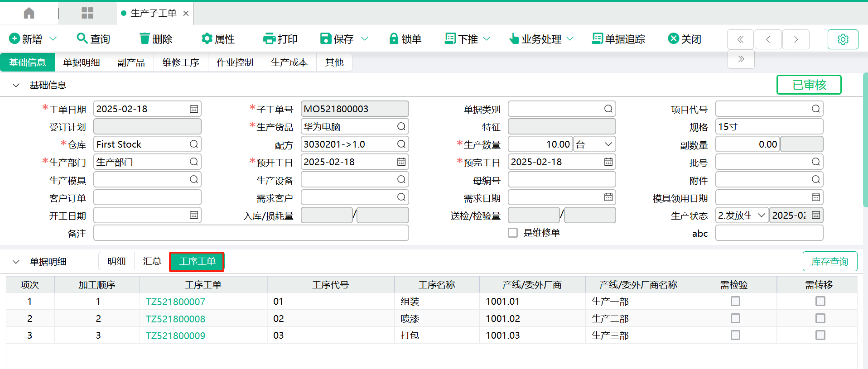Check 需检验 for the 喷漆 row
The image size is (868, 369).
pyautogui.click(x=735, y=318)
